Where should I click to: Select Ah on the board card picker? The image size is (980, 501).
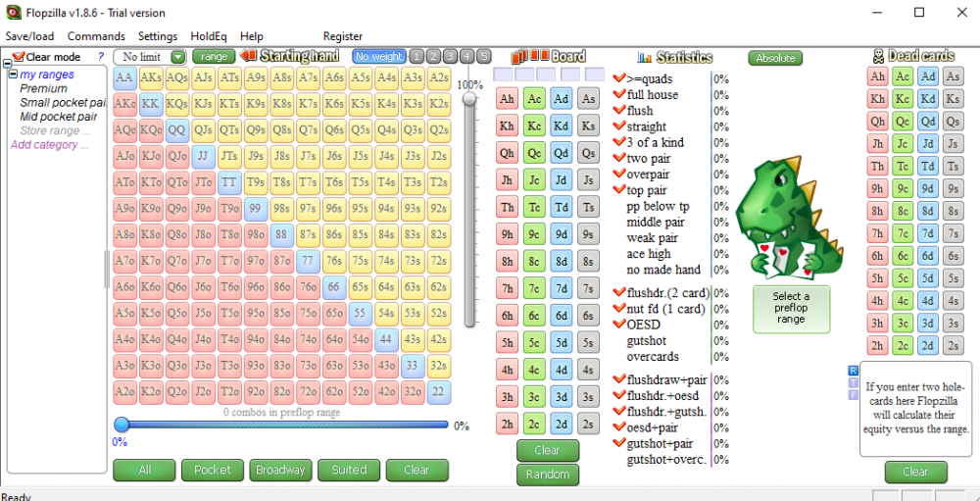tap(507, 99)
